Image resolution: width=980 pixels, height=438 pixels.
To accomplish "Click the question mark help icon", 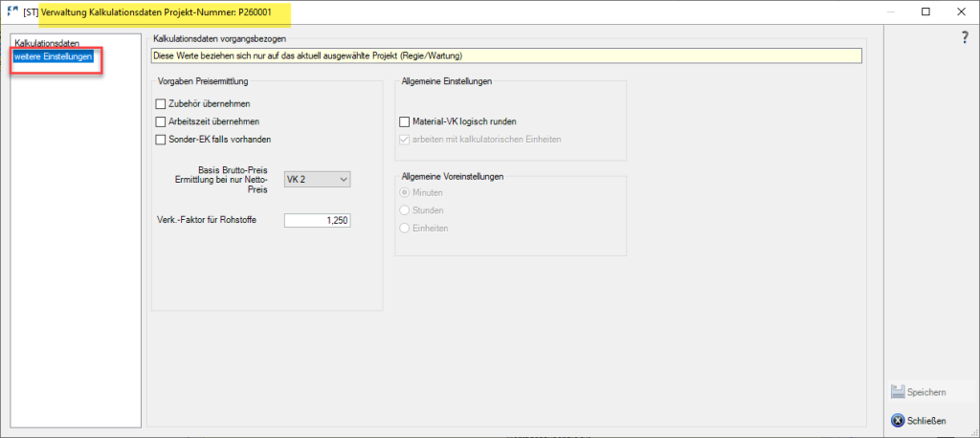I will (x=965, y=37).
